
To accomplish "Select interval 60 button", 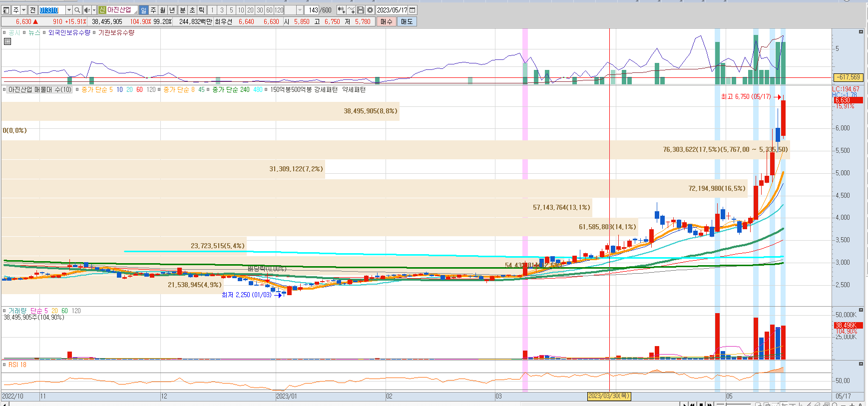I will [x=269, y=10].
